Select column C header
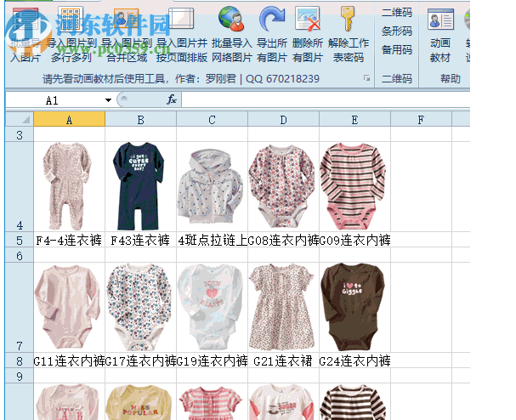Image resolution: width=516 pixels, height=420 pixels. pos(212,120)
